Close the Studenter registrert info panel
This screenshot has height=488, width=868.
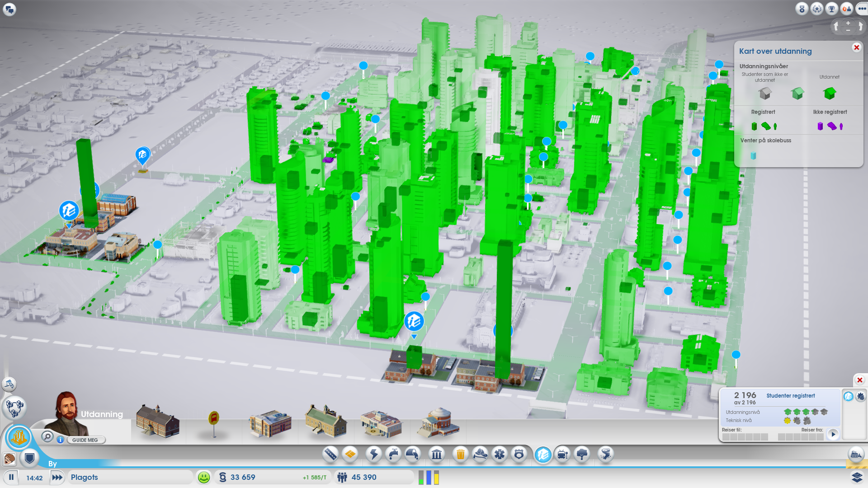click(860, 380)
